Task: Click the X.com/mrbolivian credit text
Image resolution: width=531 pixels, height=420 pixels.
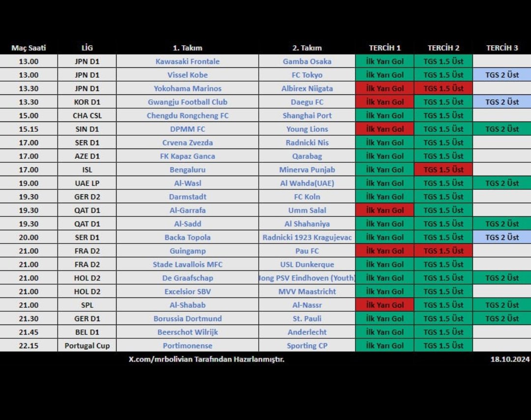Action: pyautogui.click(x=206, y=360)
